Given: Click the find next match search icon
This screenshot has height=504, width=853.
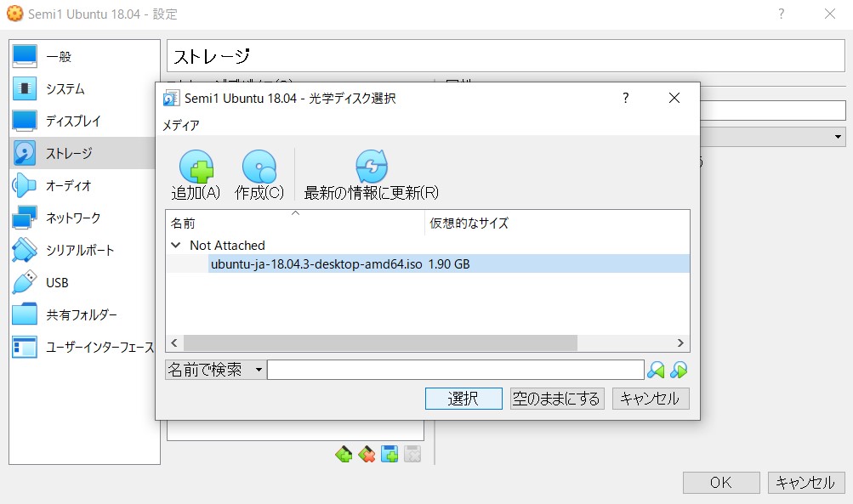Looking at the screenshot, I should point(679,371).
